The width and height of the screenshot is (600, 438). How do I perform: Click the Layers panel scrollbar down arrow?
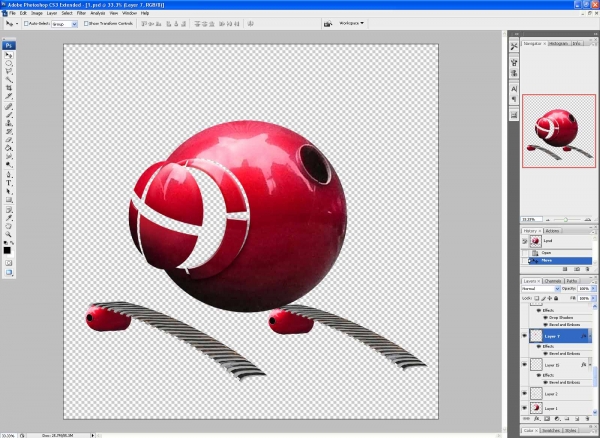595,412
